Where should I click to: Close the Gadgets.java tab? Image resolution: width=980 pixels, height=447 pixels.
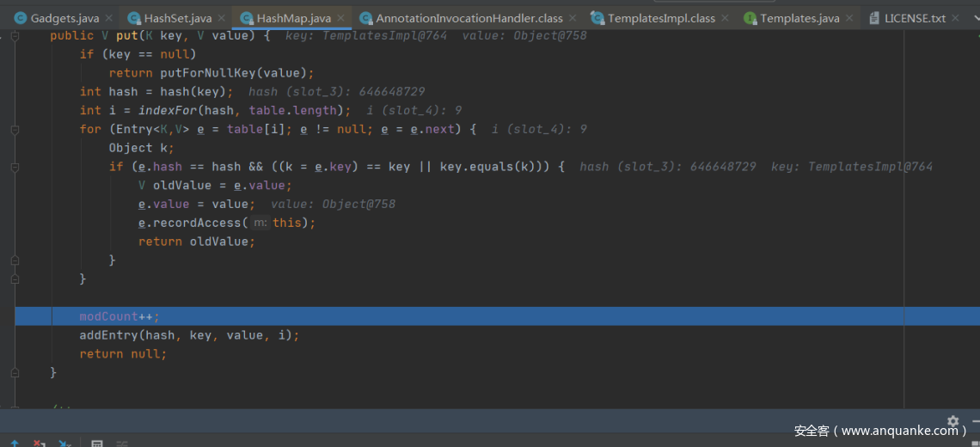pos(109,18)
